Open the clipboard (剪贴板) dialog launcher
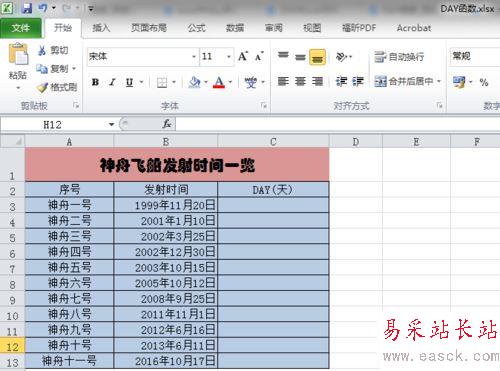Image resolution: width=500 pixels, height=371 pixels. point(76,106)
